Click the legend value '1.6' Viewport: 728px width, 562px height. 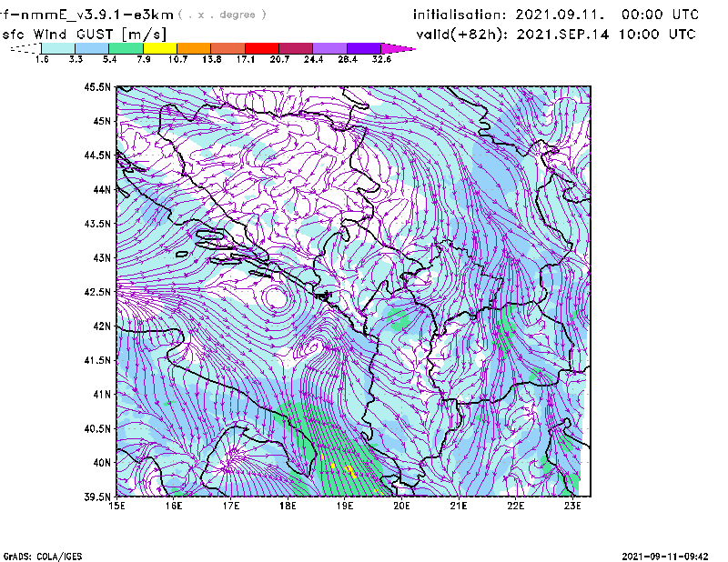tap(42, 59)
